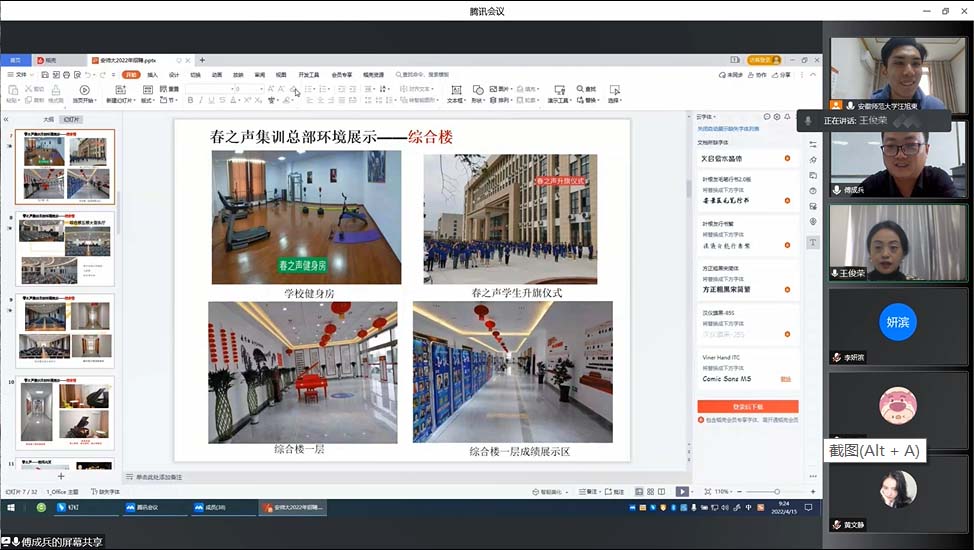Viewport: 974px width, 550px height.
Task: Click the share (分享) icon
Action: point(782,75)
